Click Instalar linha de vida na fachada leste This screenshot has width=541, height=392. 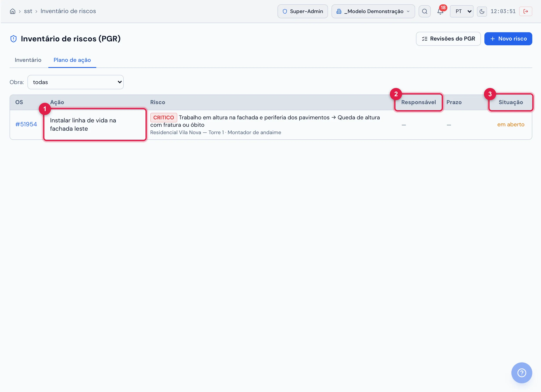[83, 125]
